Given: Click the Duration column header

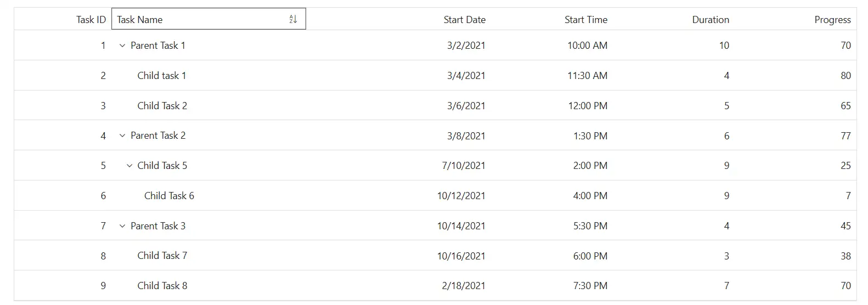Looking at the screenshot, I should click(x=711, y=20).
